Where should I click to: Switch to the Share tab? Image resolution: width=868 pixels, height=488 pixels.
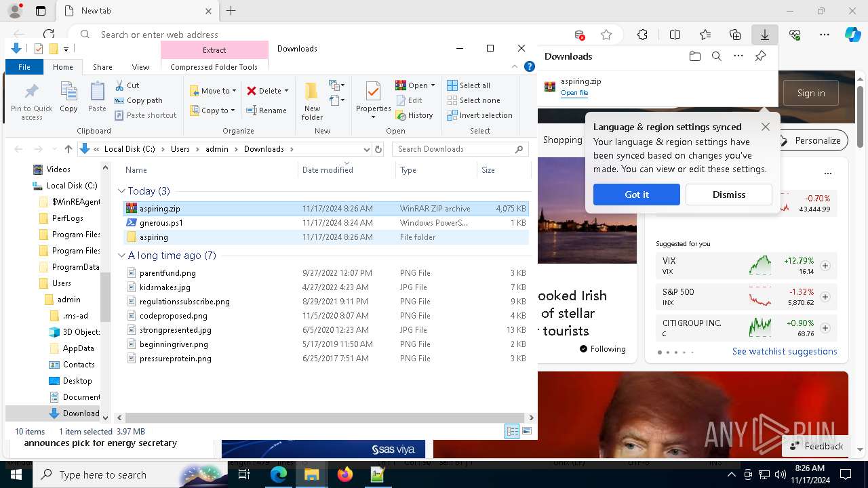pyautogui.click(x=102, y=67)
